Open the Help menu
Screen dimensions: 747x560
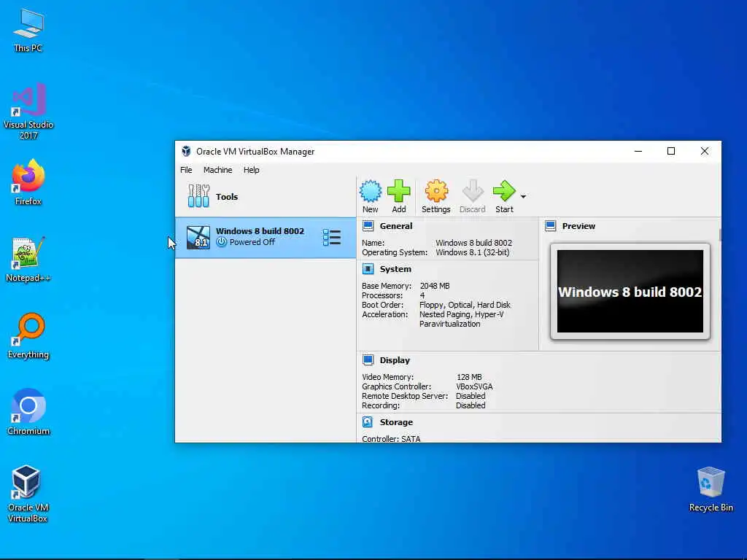click(252, 170)
